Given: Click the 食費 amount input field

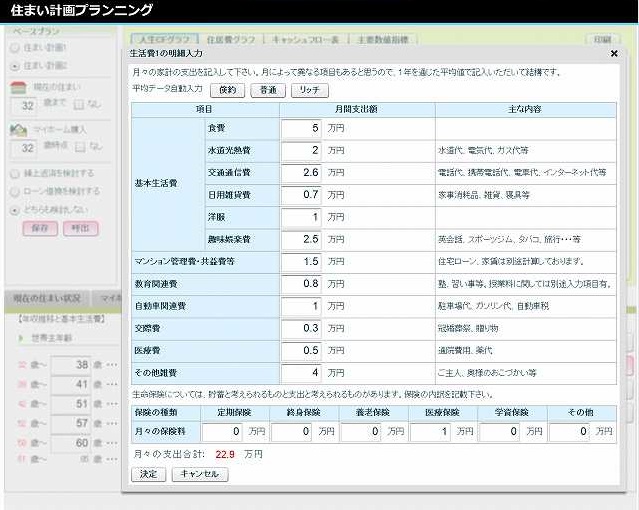Looking at the screenshot, I should (301, 128).
